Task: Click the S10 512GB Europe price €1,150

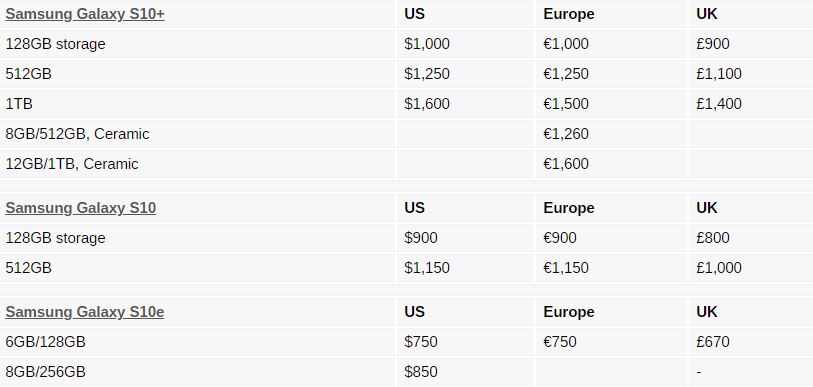Action: pyautogui.click(x=566, y=268)
